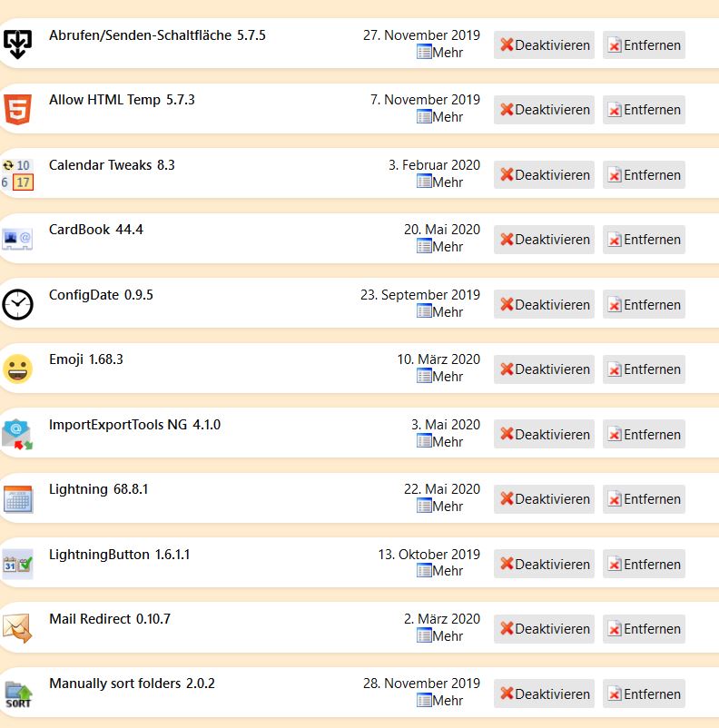Viewport: 719px width, 728px height.
Task: Click the Mail Redirect envelope icon
Action: 17,628
